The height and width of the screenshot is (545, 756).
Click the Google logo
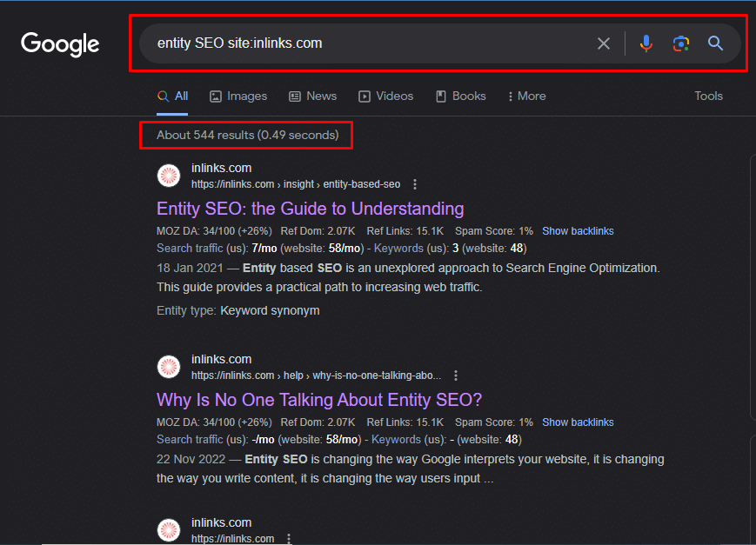tap(59, 44)
